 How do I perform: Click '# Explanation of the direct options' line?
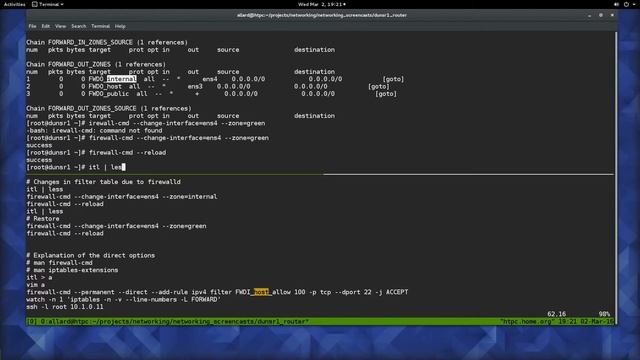pyautogui.click(x=91, y=255)
